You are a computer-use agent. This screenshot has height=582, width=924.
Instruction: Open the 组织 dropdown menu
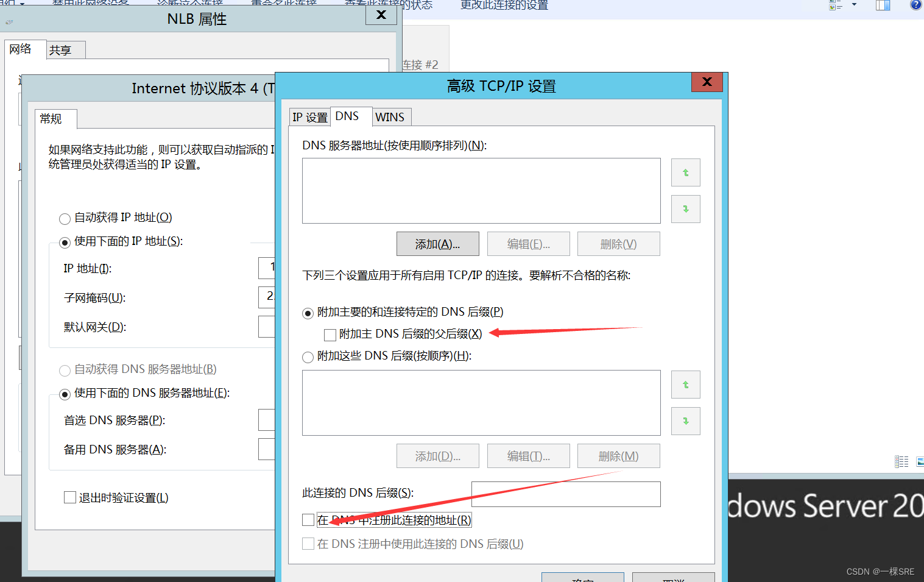(12, 2)
